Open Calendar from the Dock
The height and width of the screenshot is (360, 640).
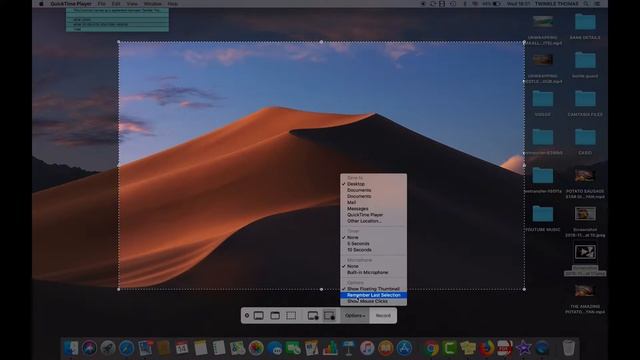coord(182,348)
